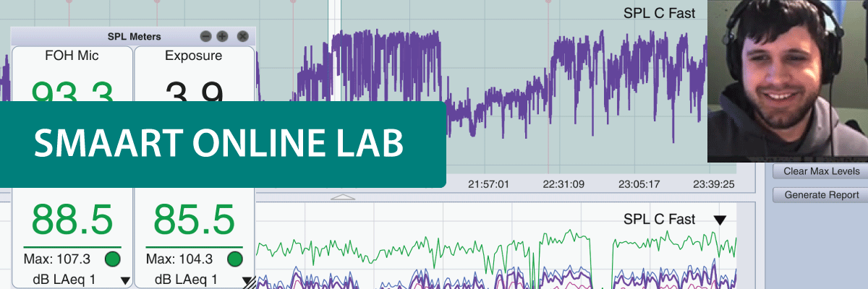
Task: Click the SPL Meters title bar
Action: [134, 36]
